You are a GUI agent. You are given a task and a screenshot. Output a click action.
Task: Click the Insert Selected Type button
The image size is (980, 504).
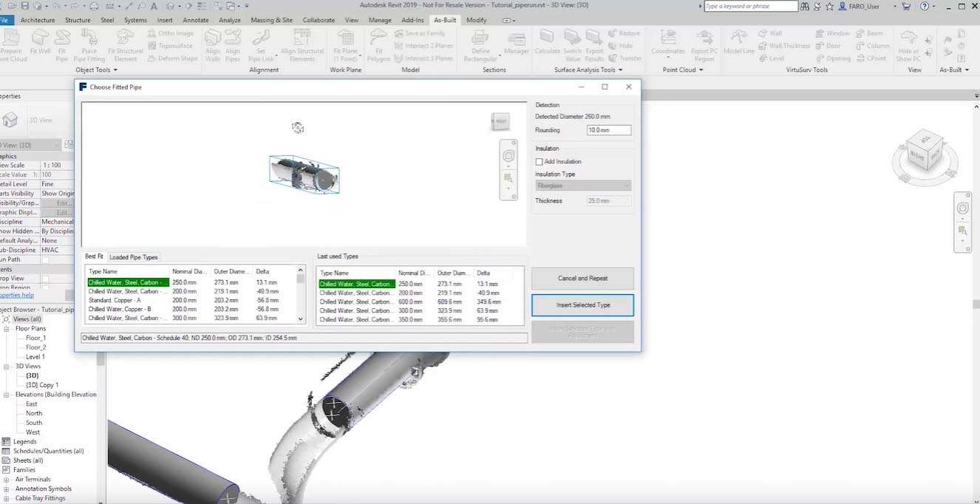[582, 304]
